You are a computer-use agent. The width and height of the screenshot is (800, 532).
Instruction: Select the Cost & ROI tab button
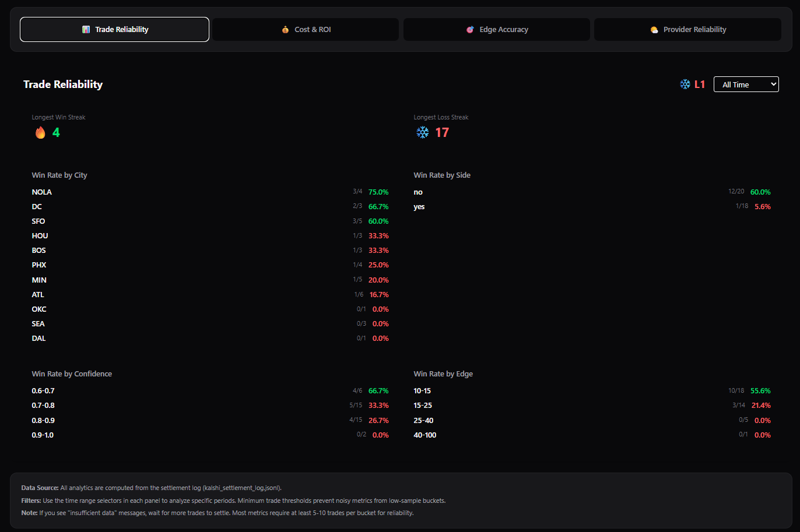click(x=305, y=29)
